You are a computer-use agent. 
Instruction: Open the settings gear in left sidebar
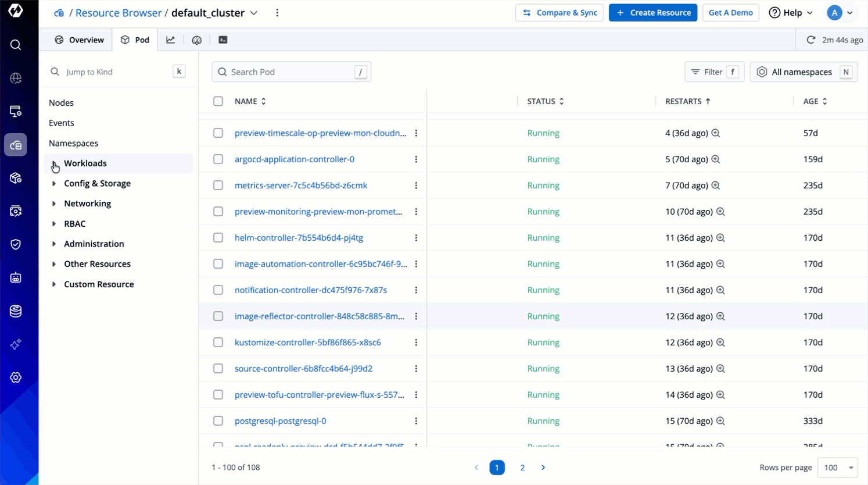(16, 377)
